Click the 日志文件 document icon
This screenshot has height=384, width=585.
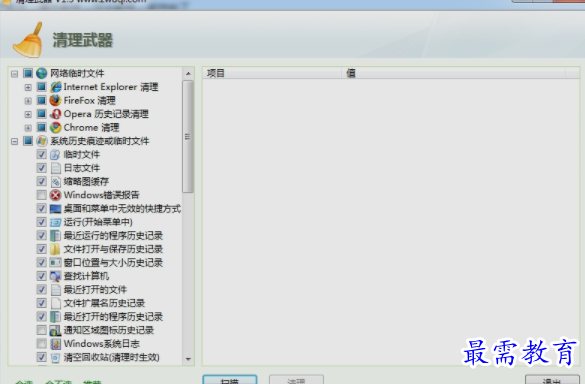(55, 168)
